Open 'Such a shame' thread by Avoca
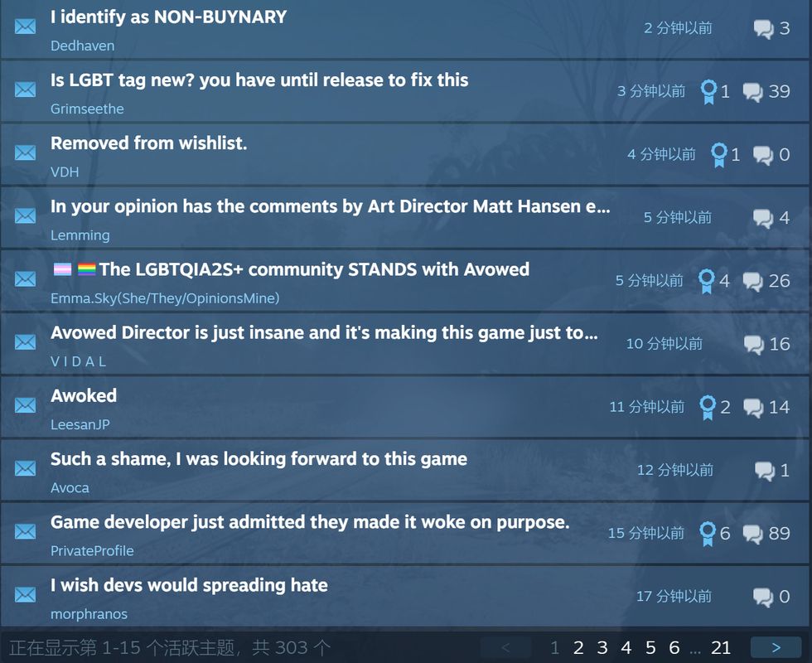 (x=259, y=459)
